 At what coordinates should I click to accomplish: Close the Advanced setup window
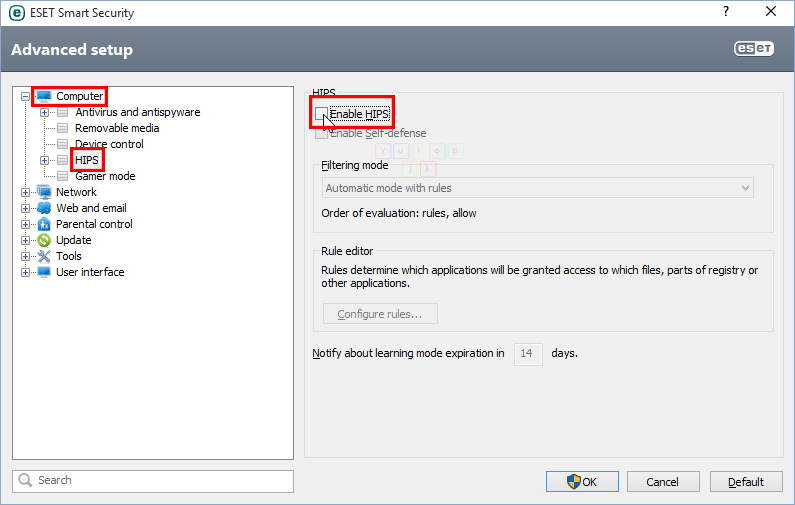[771, 12]
